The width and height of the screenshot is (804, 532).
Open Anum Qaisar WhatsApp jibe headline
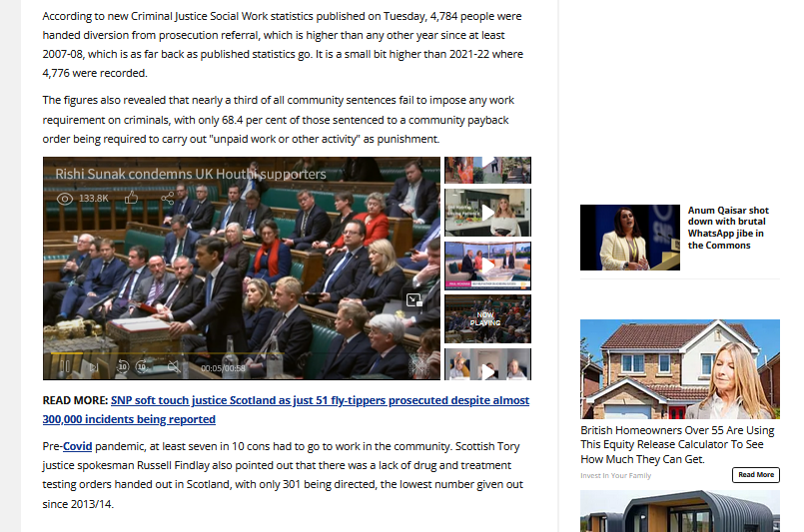point(728,228)
